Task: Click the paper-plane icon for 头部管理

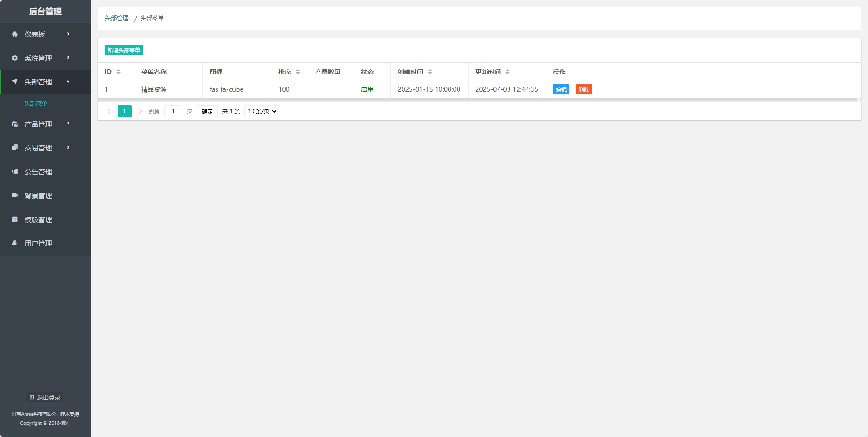Action: pyautogui.click(x=15, y=82)
